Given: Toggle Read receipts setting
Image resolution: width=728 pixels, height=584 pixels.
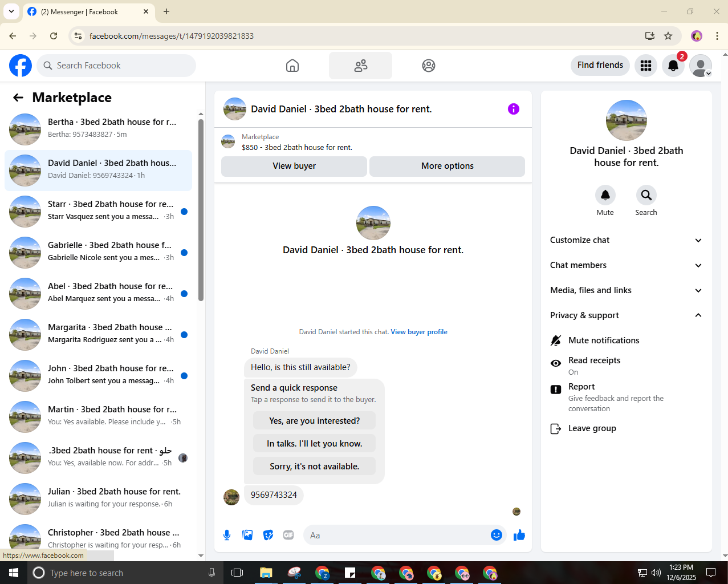Looking at the screenshot, I should [627, 366].
